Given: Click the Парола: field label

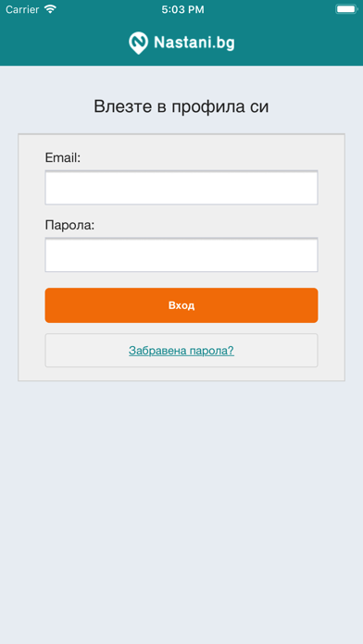Looking at the screenshot, I should 69,226.
